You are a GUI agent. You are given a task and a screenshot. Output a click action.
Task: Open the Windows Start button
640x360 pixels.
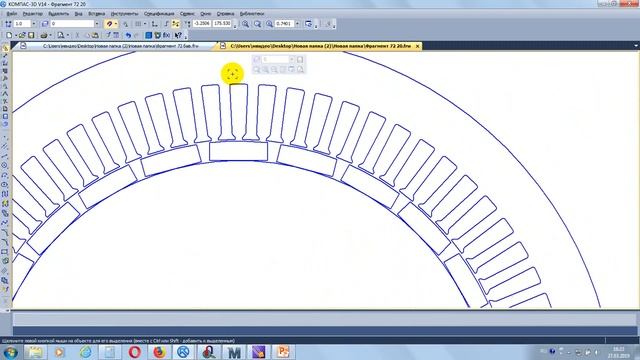[x=10, y=352]
